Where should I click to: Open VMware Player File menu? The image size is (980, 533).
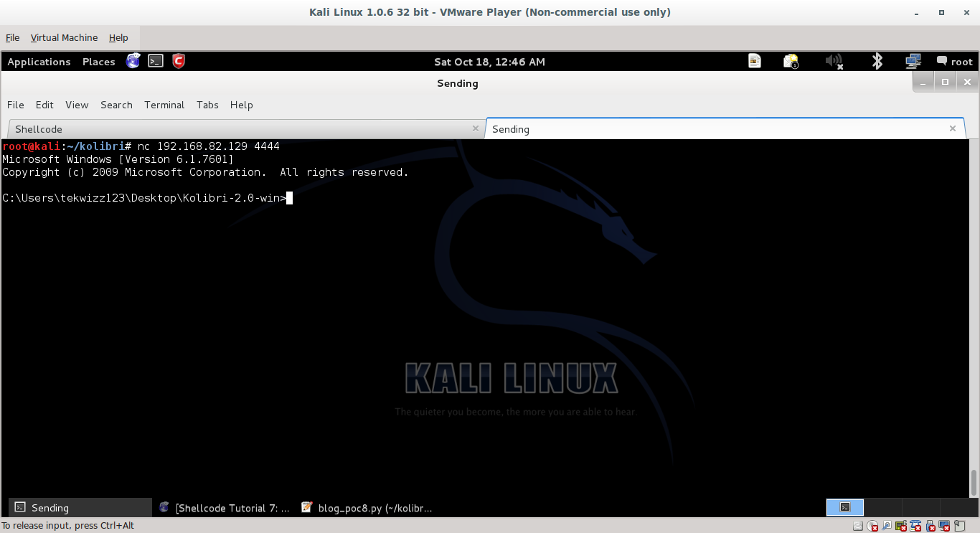click(12, 38)
